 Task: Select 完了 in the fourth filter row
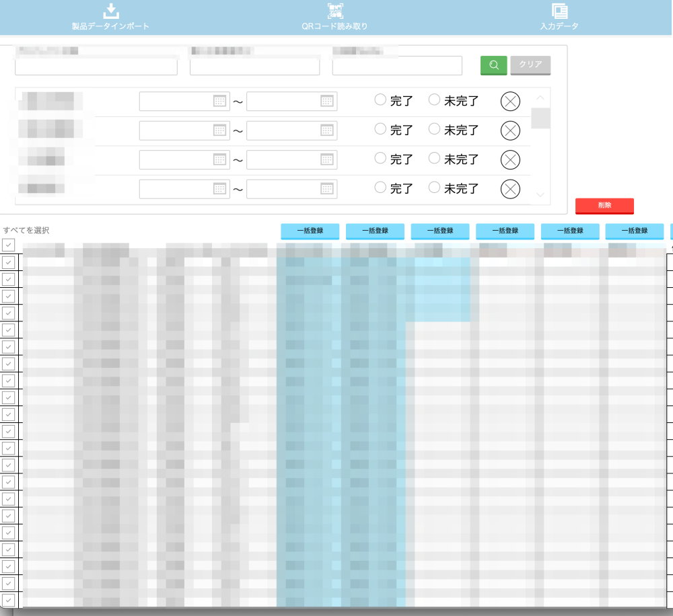(x=380, y=187)
